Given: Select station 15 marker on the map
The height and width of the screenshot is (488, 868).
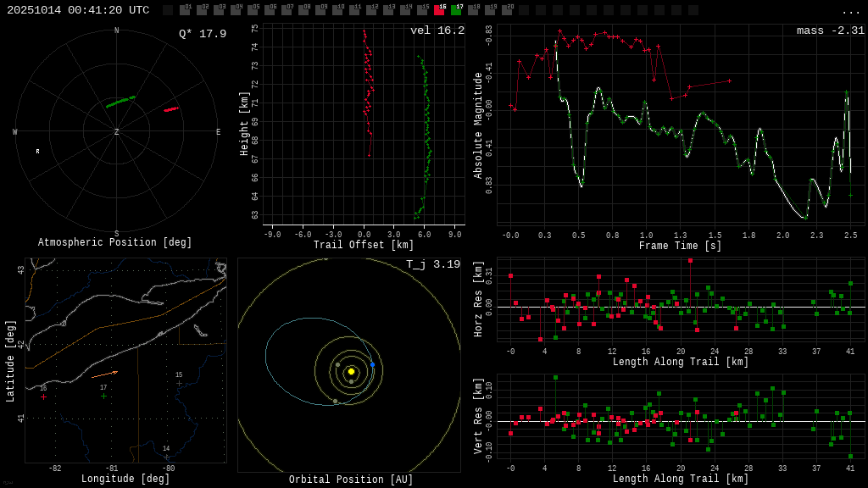Looking at the screenshot, I should pos(179,383).
